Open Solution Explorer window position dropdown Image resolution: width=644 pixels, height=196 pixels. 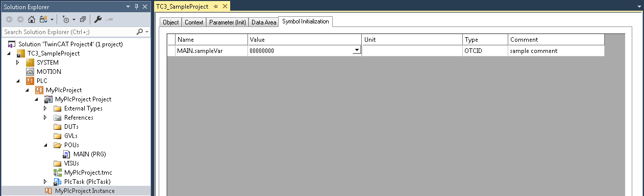coord(129,6)
